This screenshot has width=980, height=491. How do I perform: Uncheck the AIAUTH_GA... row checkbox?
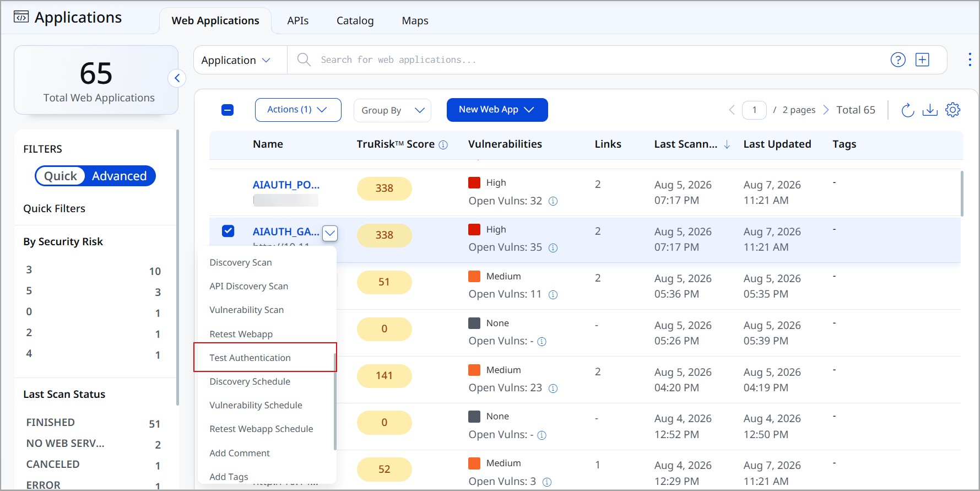coord(228,231)
